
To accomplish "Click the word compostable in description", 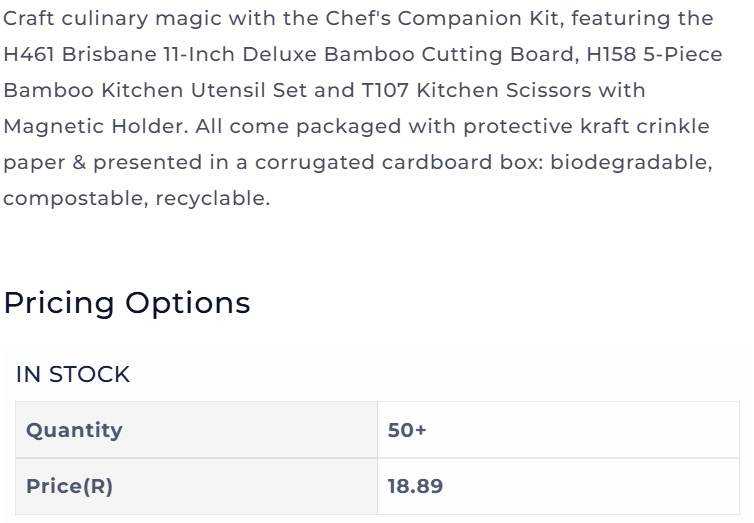I will 73,199.
